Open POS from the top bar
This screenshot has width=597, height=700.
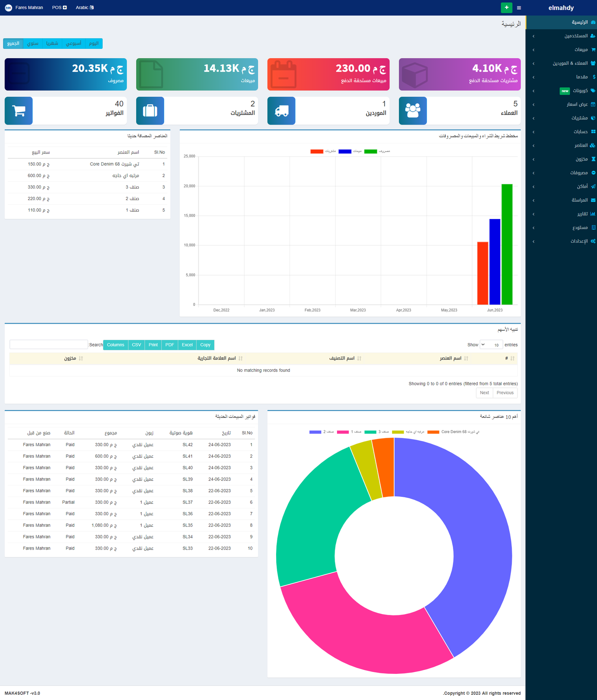(59, 7)
